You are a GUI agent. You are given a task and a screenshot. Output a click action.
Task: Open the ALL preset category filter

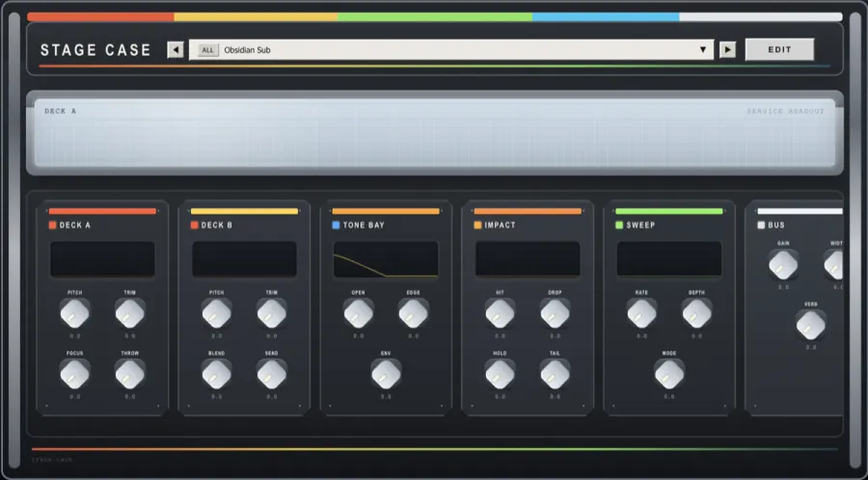click(x=207, y=50)
